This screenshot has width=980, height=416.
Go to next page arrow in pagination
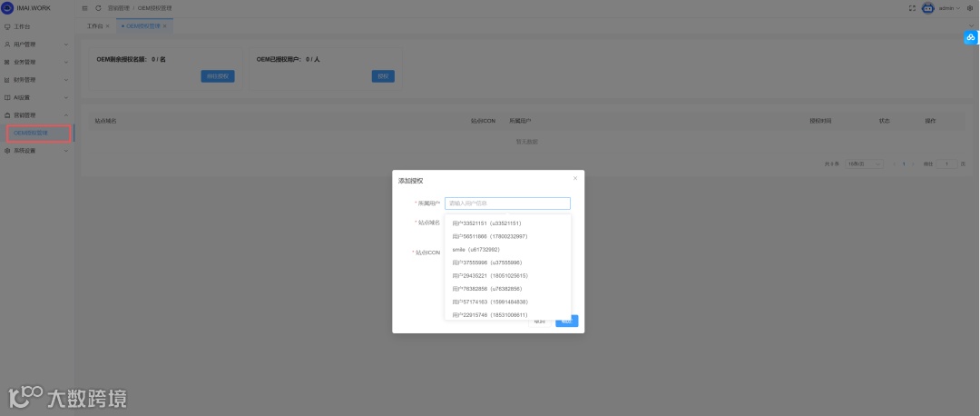[913, 163]
